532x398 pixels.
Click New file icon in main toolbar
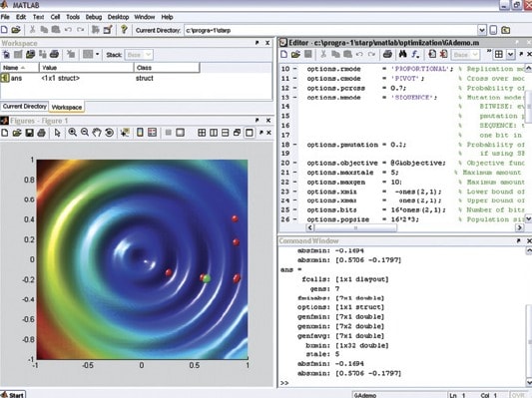(4, 30)
